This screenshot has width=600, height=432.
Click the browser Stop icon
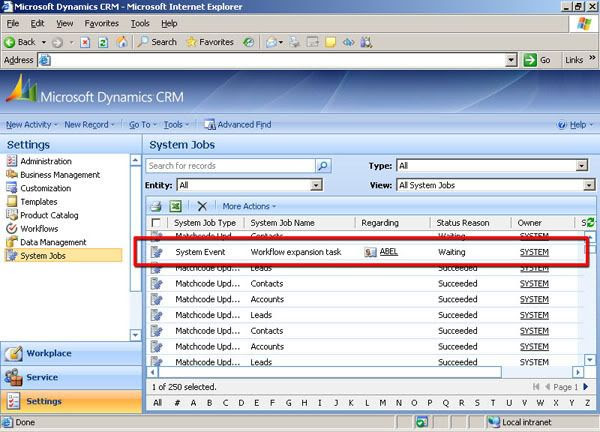coord(85,42)
